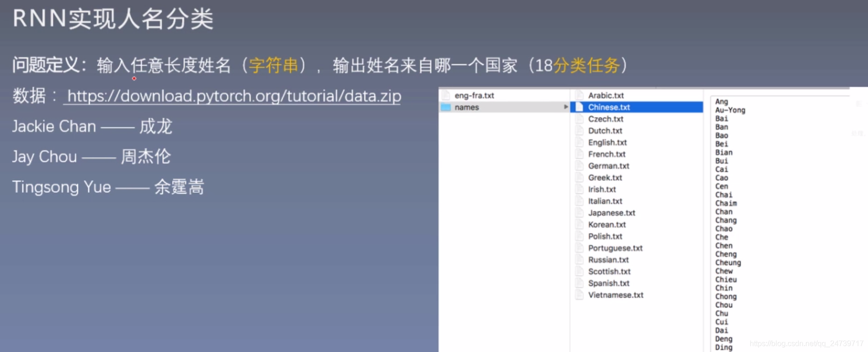Viewport: 868px width, 352px height.
Task: Click the name Chieu in preview
Action: pyautogui.click(x=726, y=279)
